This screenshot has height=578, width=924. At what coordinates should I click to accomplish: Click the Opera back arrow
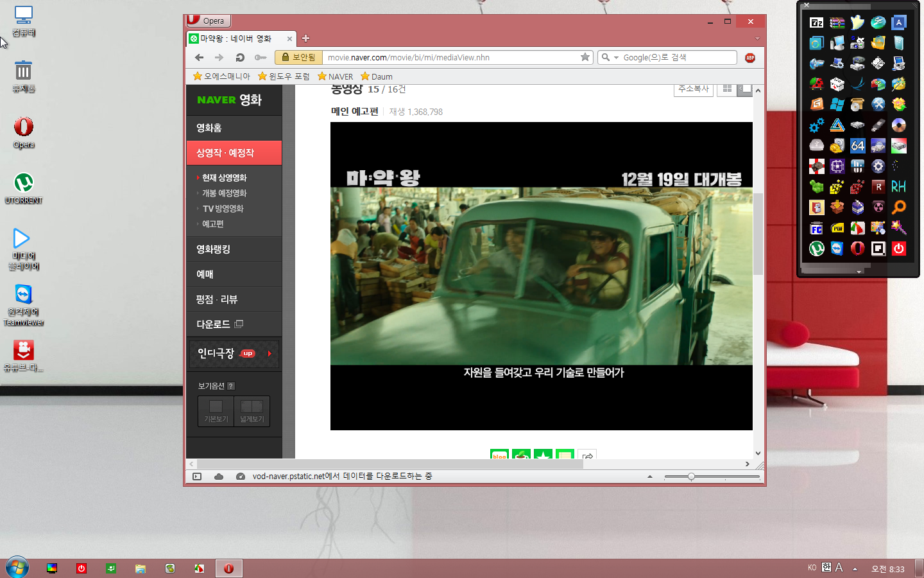[x=199, y=58]
